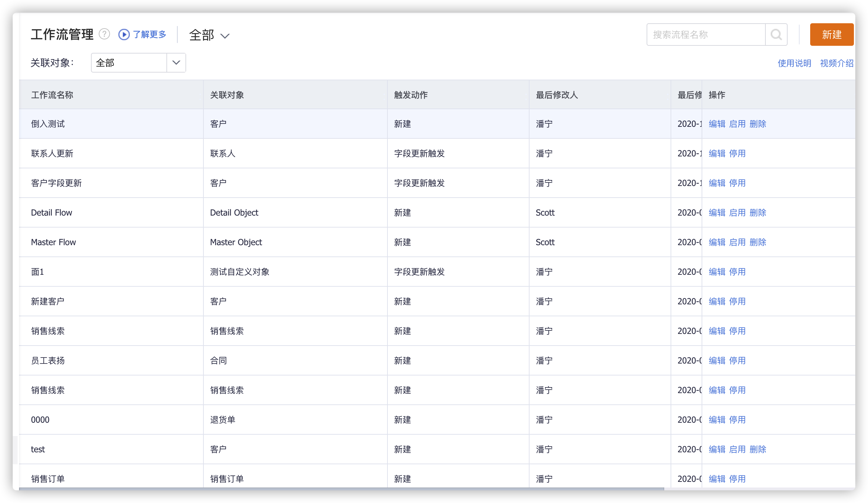Edit the 客户字段更新 workflow
The height and width of the screenshot is (503, 868).
(x=717, y=183)
